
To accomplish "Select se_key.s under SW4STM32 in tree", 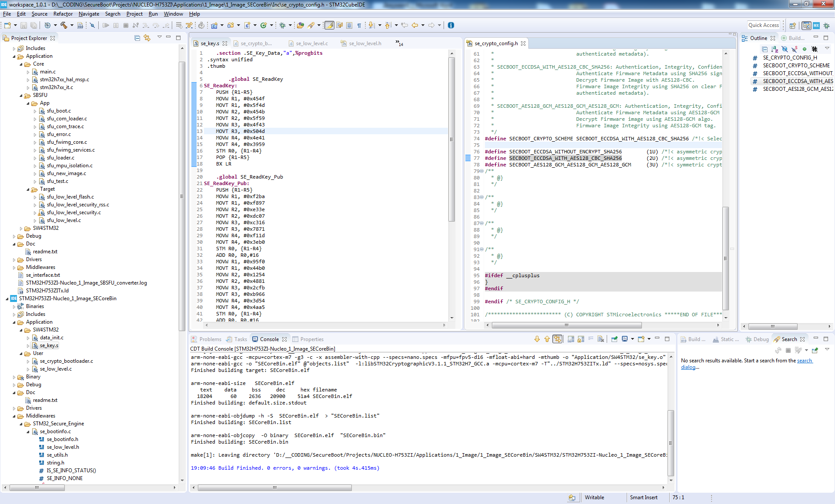I will click(49, 346).
